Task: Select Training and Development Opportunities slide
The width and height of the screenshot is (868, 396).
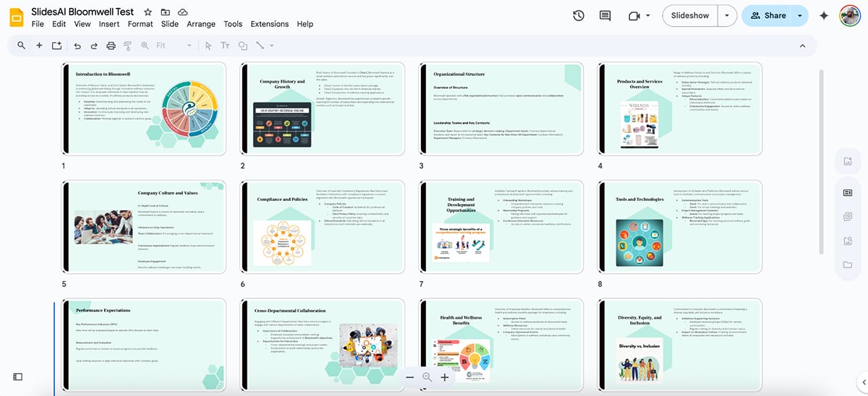Action: point(501,227)
